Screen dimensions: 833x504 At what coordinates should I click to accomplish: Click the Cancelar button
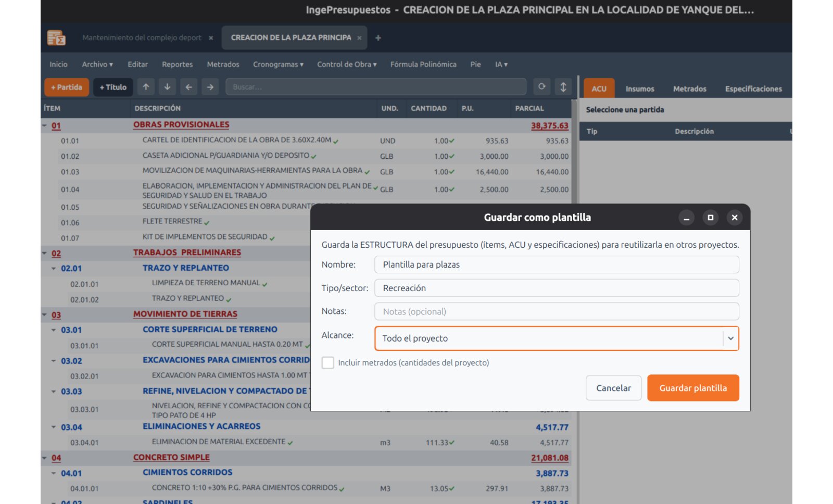pyautogui.click(x=613, y=388)
